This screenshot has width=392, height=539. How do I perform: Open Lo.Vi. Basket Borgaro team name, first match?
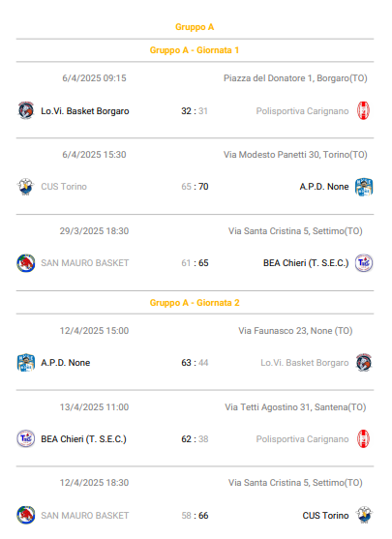(85, 111)
